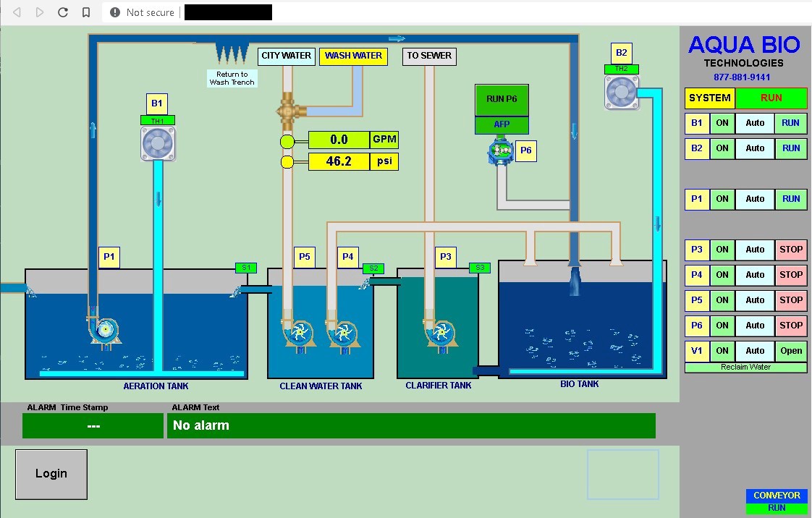Image resolution: width=812 pixels, height=518 pixels.
Task: Click the P5 pump in Clean Water Tank
Action: click(x=298, y=334)
